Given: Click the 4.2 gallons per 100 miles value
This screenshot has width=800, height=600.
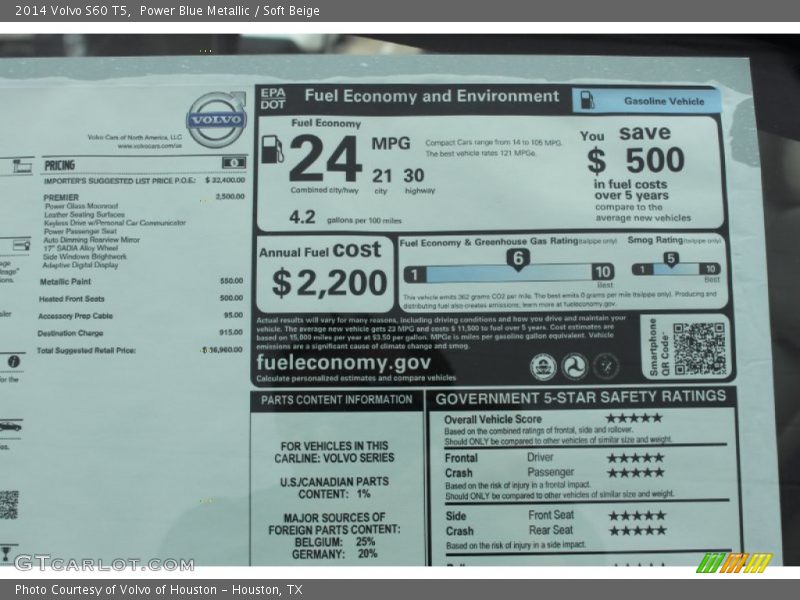Looking at the screenshot, I should (302, 217).
